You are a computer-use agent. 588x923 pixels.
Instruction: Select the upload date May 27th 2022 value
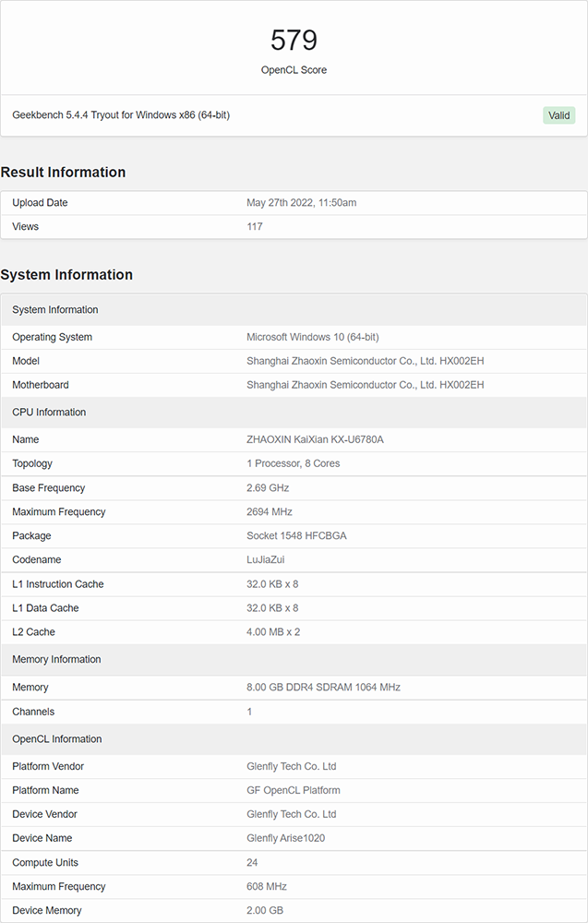pos(301,203)
